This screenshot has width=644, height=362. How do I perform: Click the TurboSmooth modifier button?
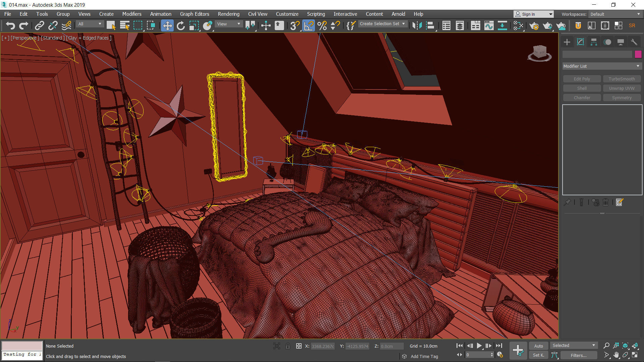(622, 79)
